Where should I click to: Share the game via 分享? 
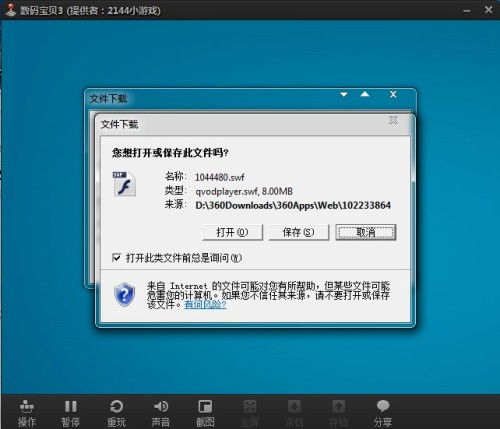[x=383, y=413]
